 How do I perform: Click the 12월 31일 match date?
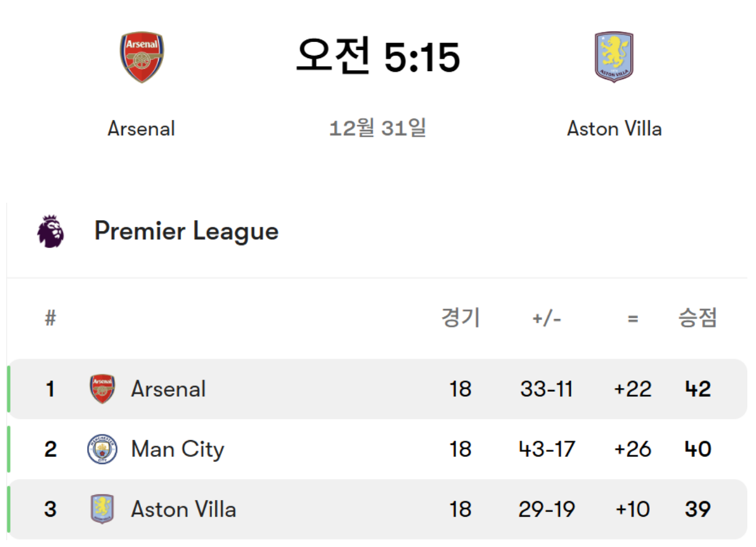(x=377, y=128)
